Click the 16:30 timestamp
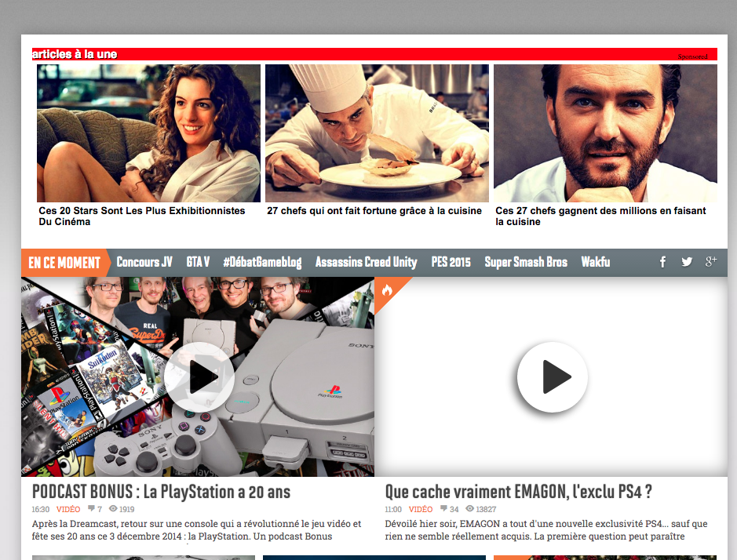Screen dimensions: 737x560 tap(41, 509)
